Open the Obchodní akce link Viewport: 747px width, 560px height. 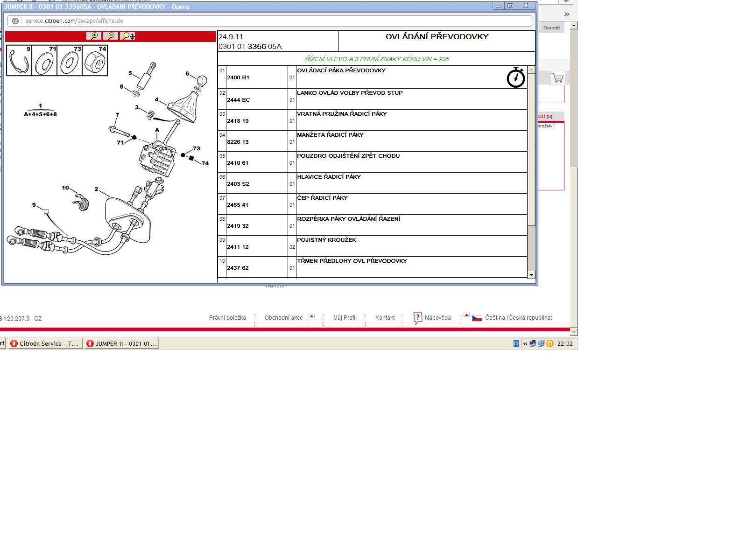tap(284, 318)
